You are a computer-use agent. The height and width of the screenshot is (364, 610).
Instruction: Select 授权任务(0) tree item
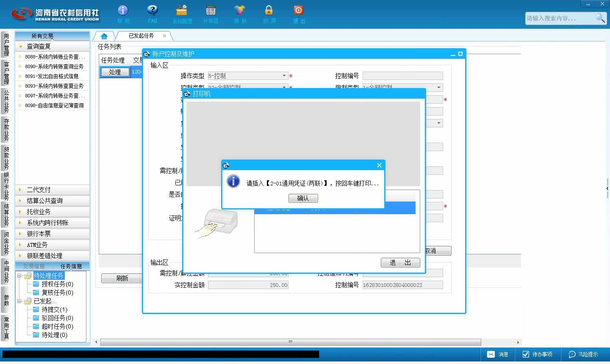(57, 284)
